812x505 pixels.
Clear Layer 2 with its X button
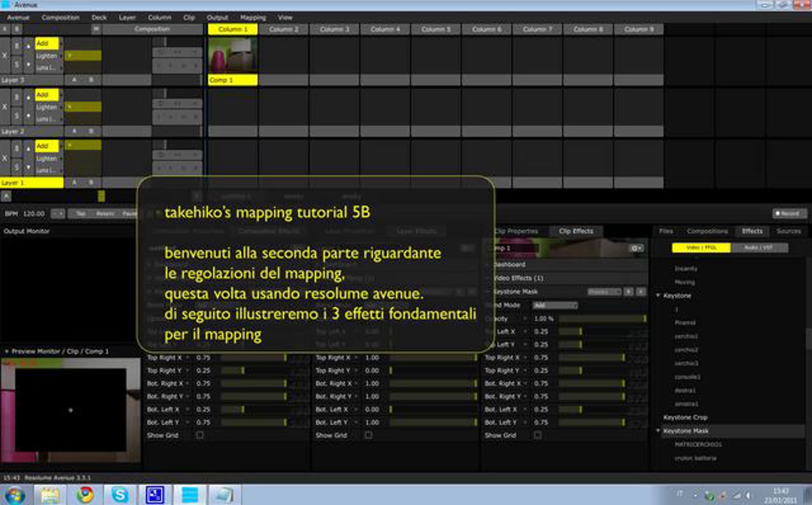coord(5,107)
